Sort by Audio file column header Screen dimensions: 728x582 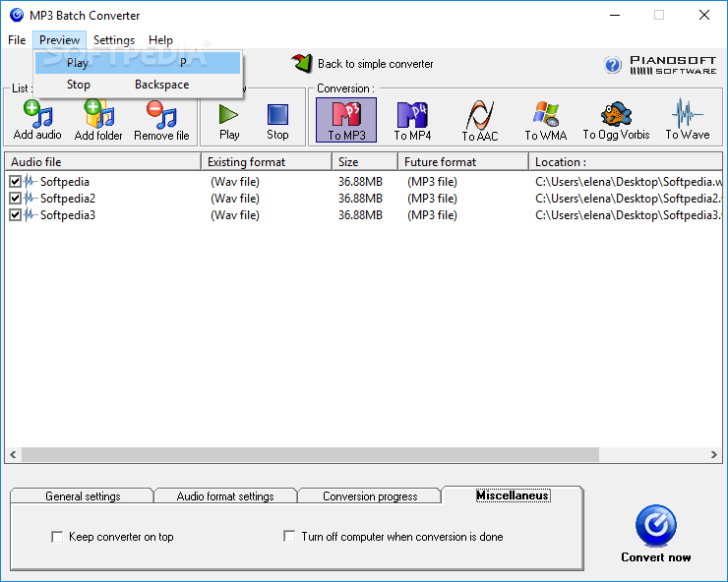coord(102,162)
